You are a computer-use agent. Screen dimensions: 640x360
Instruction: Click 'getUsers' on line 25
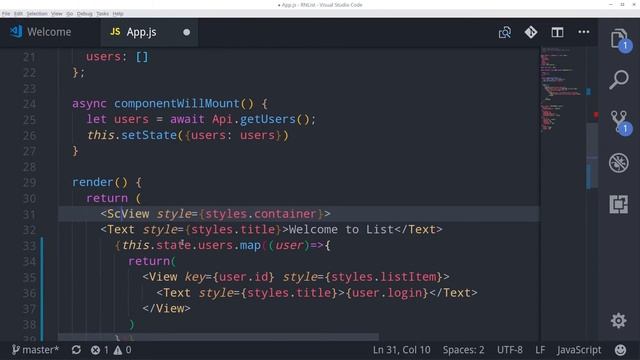(x=267, y=119)
